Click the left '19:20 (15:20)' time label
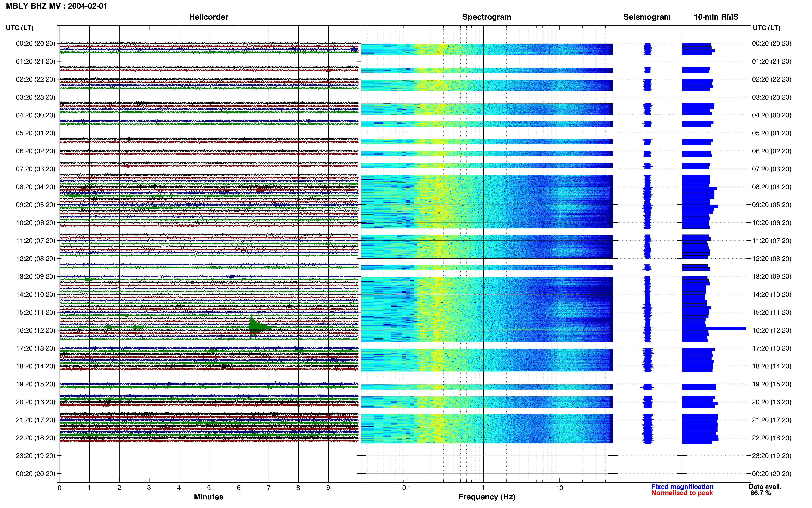This screenshot has height=508, width=812. [x=36, y=384]
